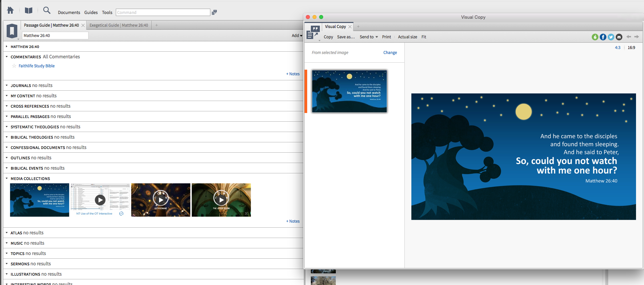Collapse the Music section
The width and height of the screenshot is (644, 285).
coord(7,243)
